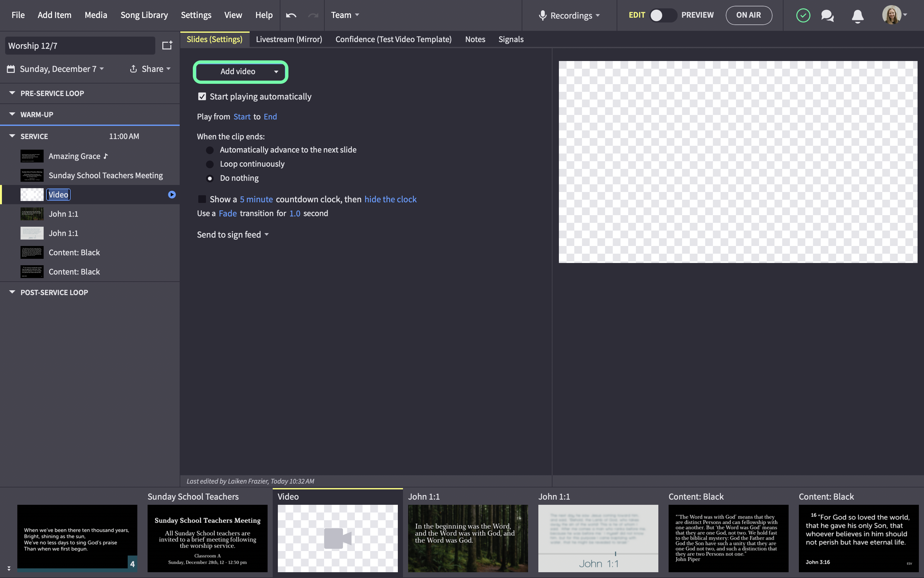Select the Slides (Settings) tab
Image resolution: width=924 pixels, height=578 pixels.
pos(215,39)
